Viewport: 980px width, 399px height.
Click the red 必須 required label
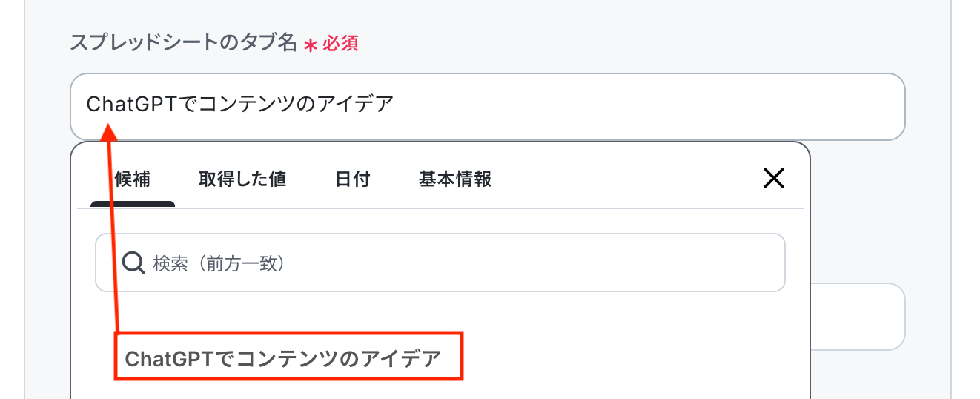(x=340, y=44)
